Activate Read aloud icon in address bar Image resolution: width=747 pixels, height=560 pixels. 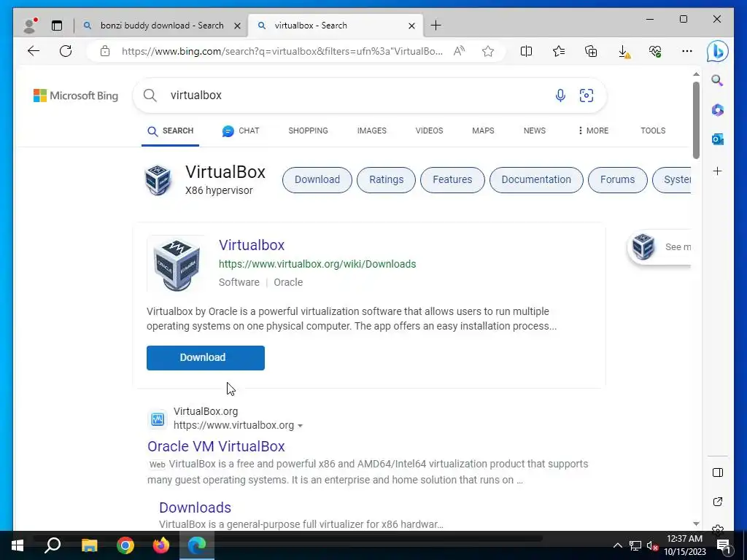460,51
